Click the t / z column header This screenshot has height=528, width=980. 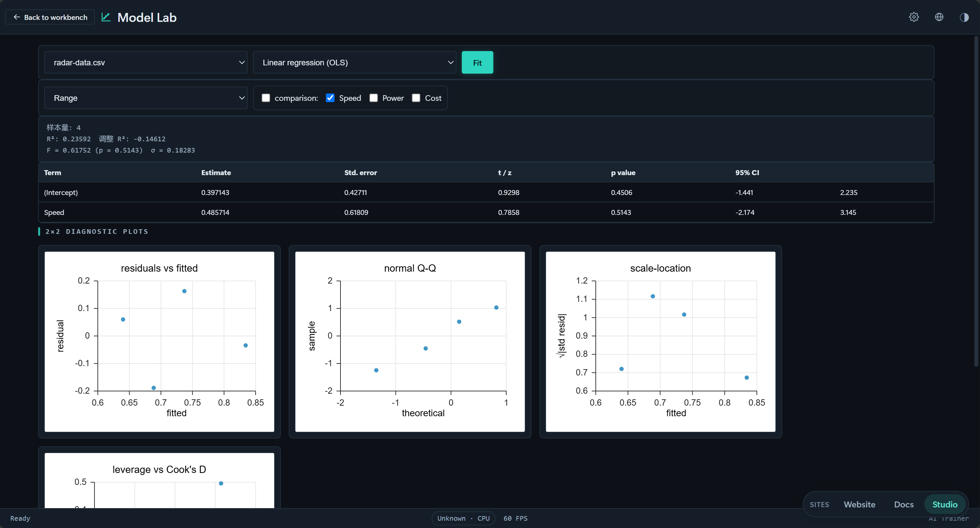505,173
